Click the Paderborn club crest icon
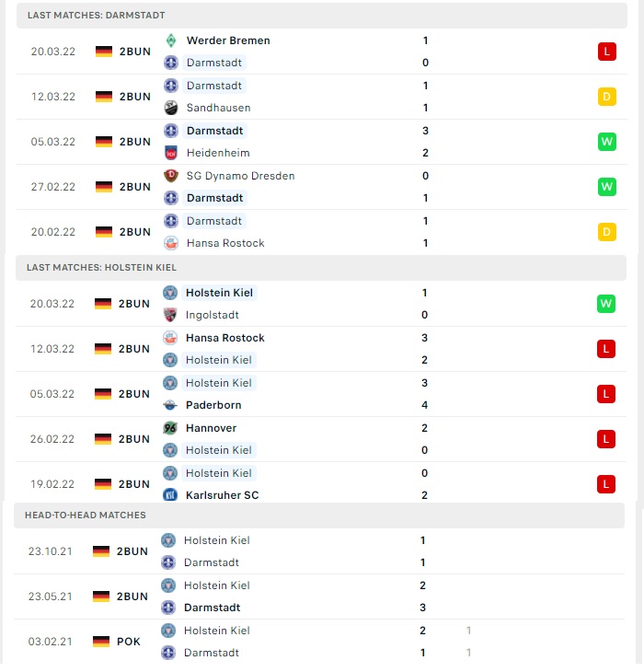 170,405
